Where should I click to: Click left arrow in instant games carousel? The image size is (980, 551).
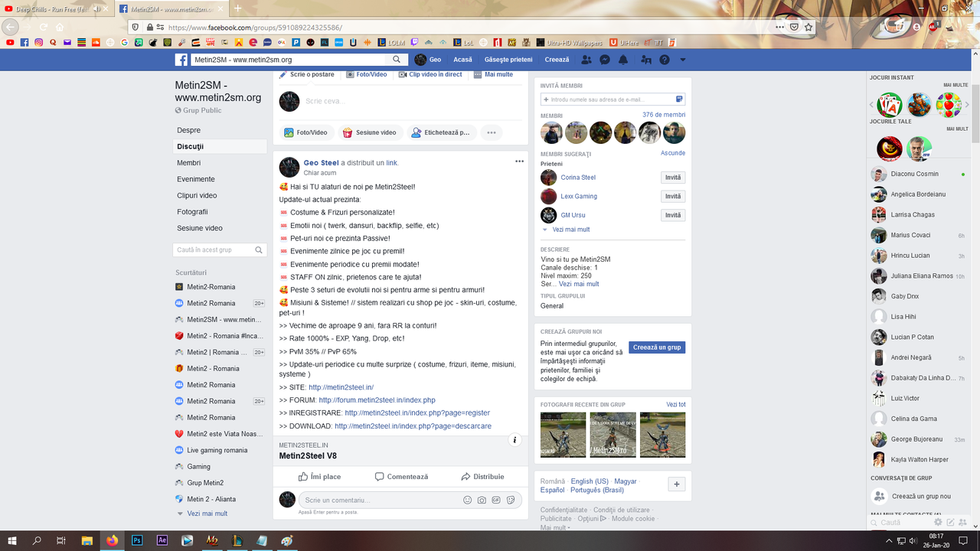871,105
